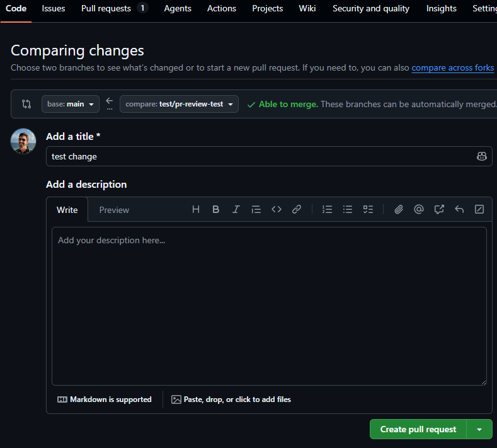Click the Able to merge status text
This screenshot has height=448, width=497.
[x=288, y=105]
